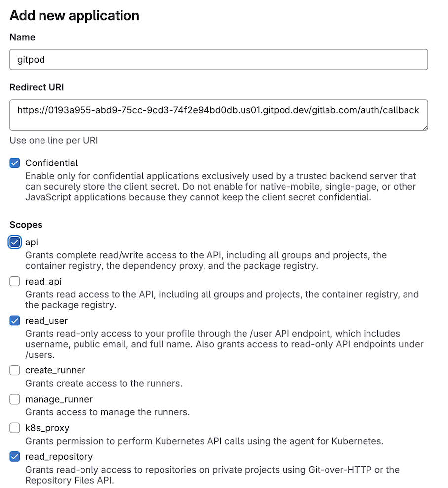Click the create_runner label text
The height and width of the screenshot is (488, 448).
(55, 370)
